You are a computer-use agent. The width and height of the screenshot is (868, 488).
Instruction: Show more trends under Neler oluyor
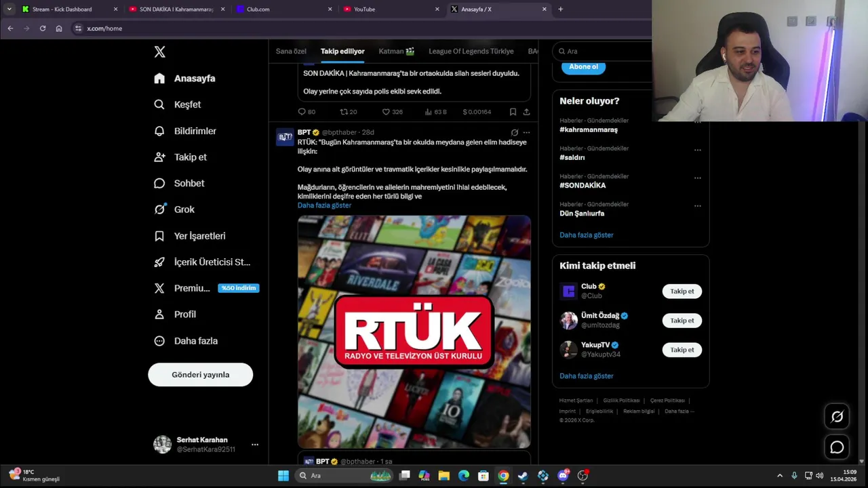tap(587, 235)
